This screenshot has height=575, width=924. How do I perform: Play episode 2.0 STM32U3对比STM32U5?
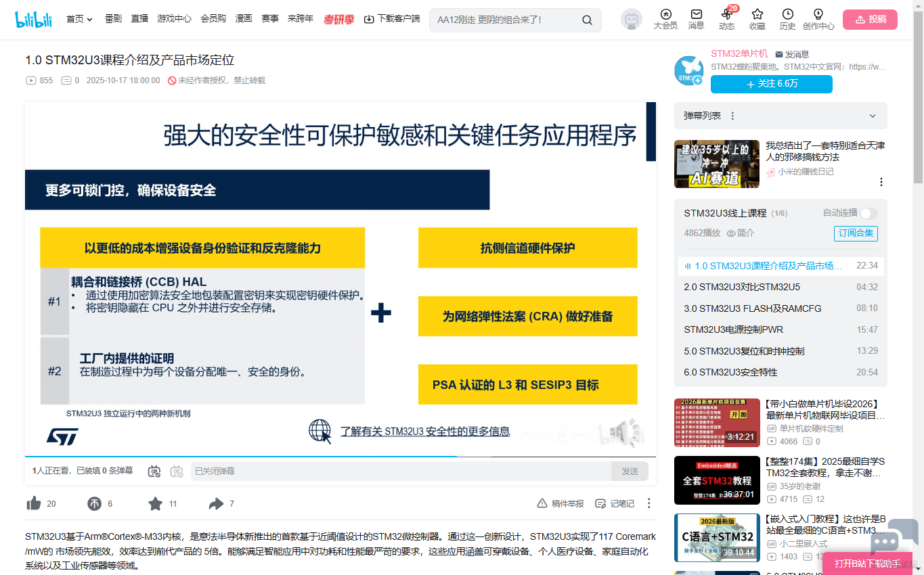click(742, 287)
